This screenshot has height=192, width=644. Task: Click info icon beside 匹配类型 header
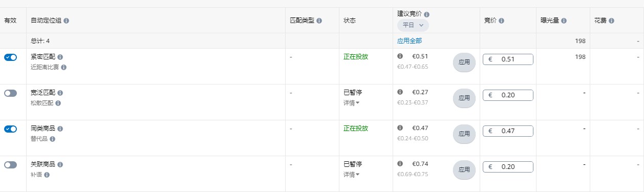(319, 21)
